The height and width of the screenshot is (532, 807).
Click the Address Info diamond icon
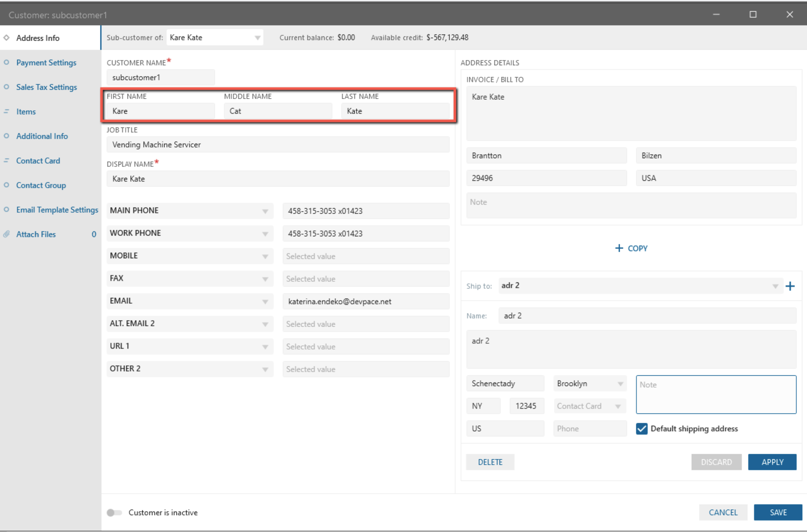click(x=6, y=38)
